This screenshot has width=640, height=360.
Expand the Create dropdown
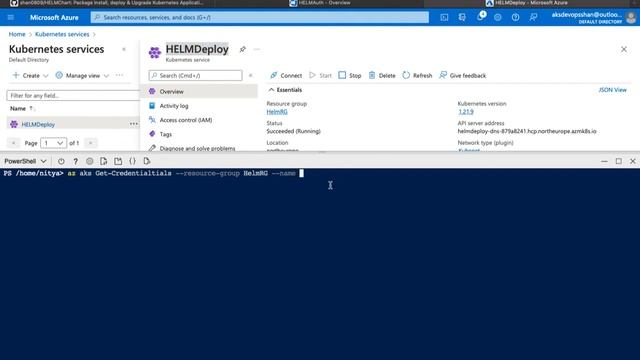point(31,76)
